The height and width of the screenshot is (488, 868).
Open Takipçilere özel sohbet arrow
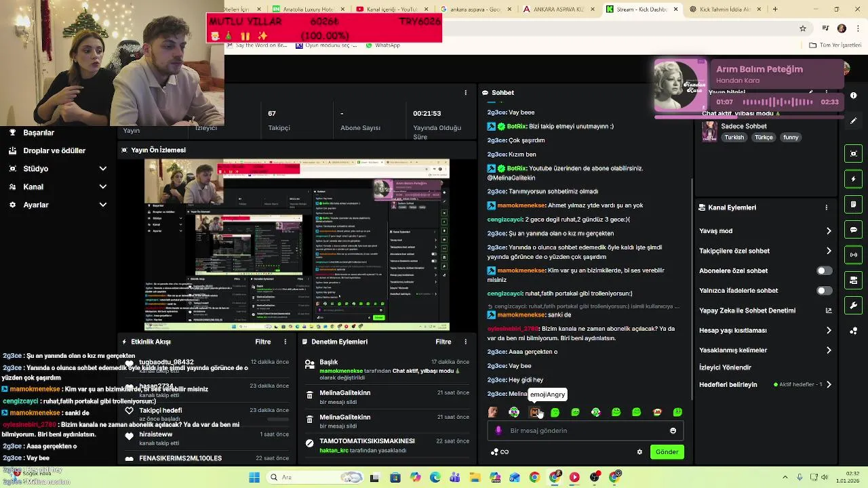(829, 251)
